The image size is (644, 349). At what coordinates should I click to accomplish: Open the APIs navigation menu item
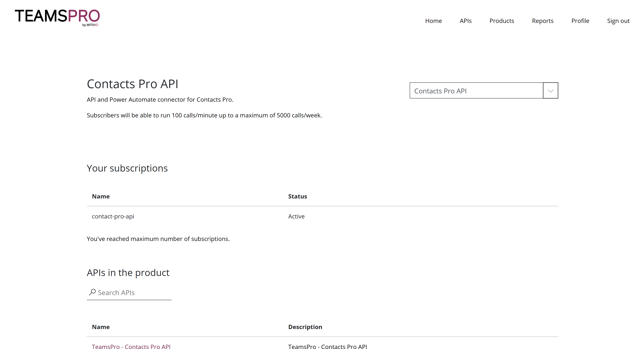coord(465,21)
